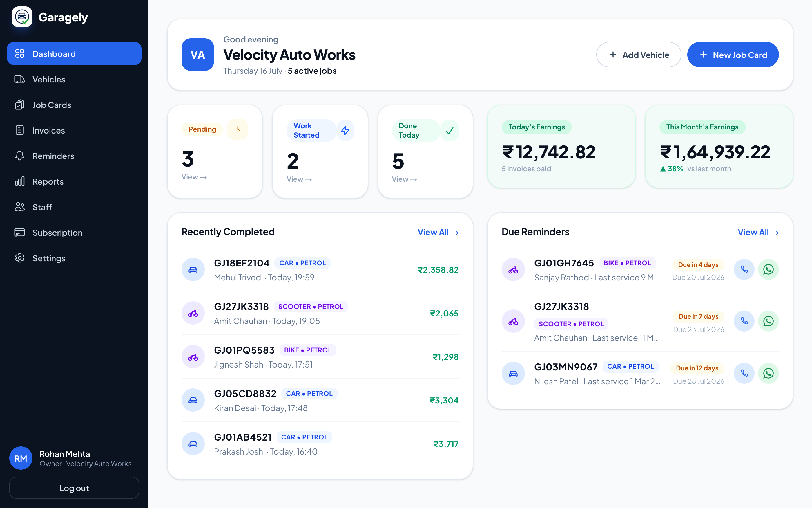This screenshot has height=508, width=812.
Task: Click the VA garage avatar
Action: coord(198,55)
